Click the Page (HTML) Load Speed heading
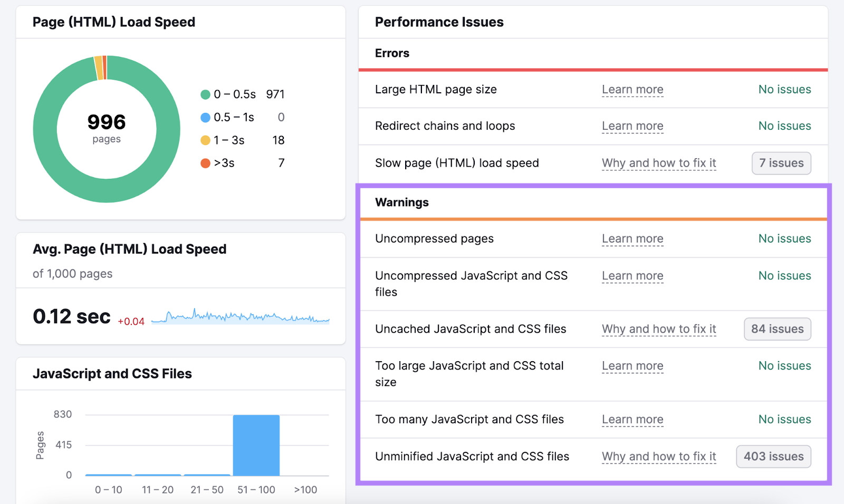This screenshot has height=504, width=844. pos(114,22)
